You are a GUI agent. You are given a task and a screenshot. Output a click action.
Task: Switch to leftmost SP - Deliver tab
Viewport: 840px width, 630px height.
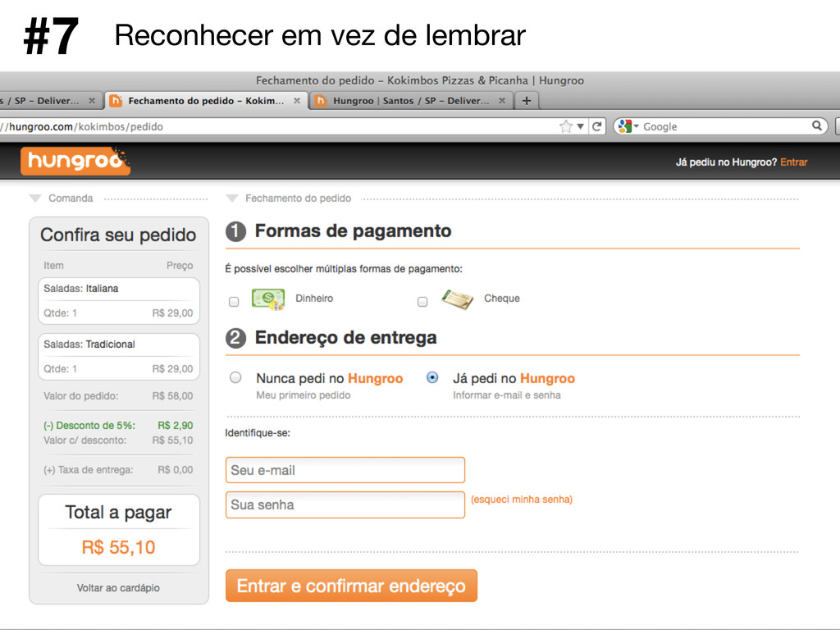point(50,101)
